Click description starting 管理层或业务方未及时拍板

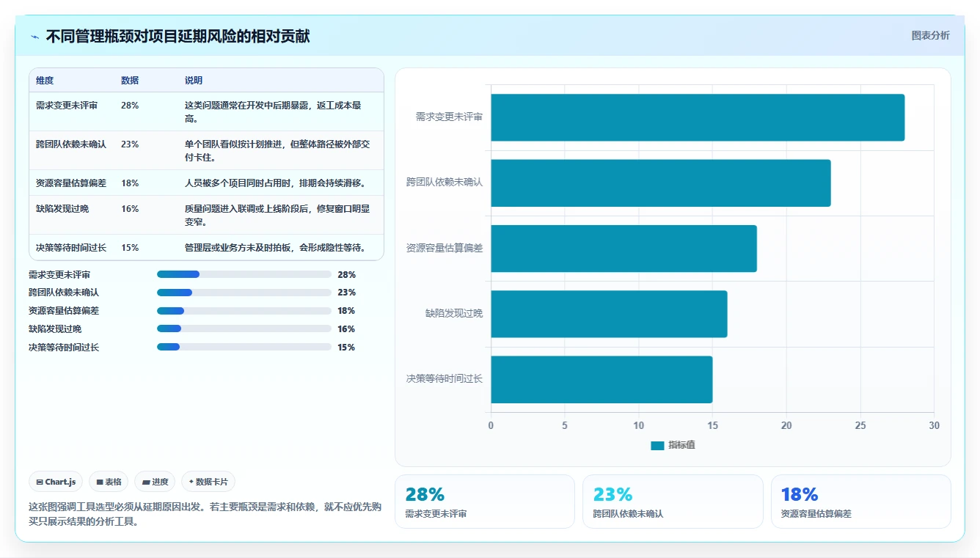coord(275,248)
